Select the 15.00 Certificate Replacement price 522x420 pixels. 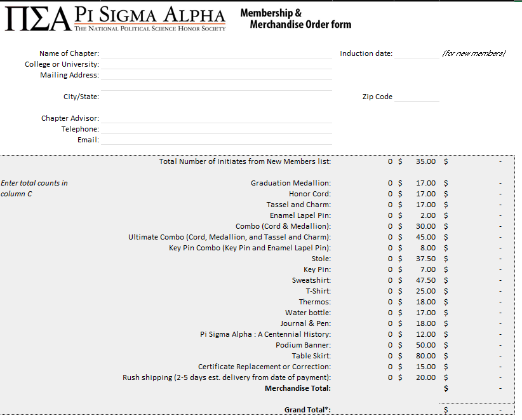click(425, 367)
